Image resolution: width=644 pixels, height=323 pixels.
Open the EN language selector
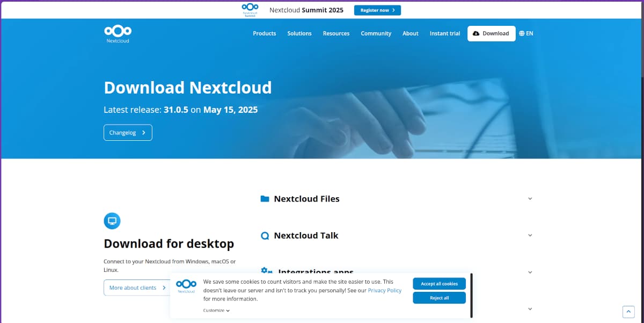(526, 33)
